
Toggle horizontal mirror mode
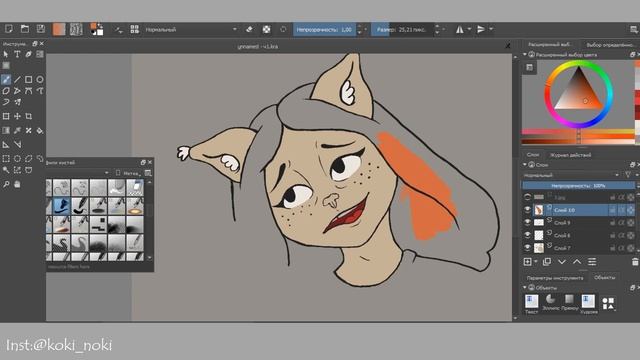click(460, 29)
